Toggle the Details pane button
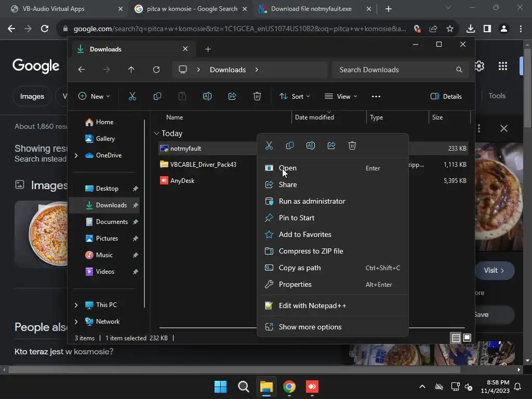The image size is (532, 399). [446, 96]
